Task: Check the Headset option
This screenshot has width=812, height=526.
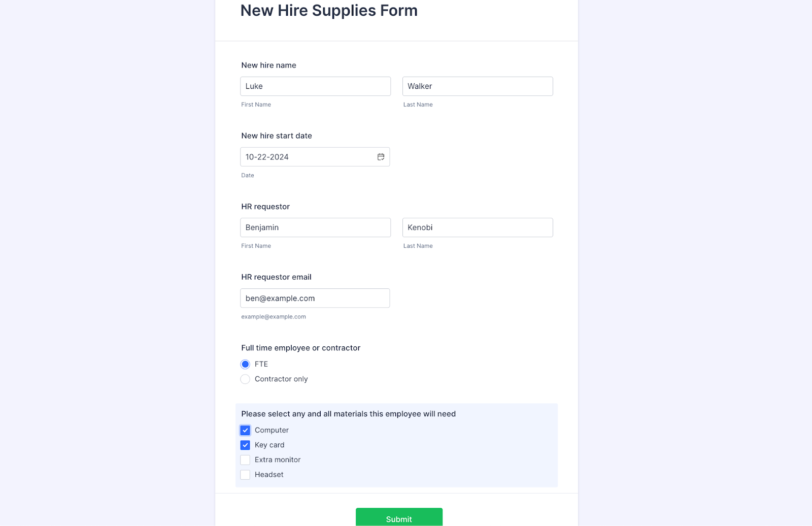Action: 245,475
